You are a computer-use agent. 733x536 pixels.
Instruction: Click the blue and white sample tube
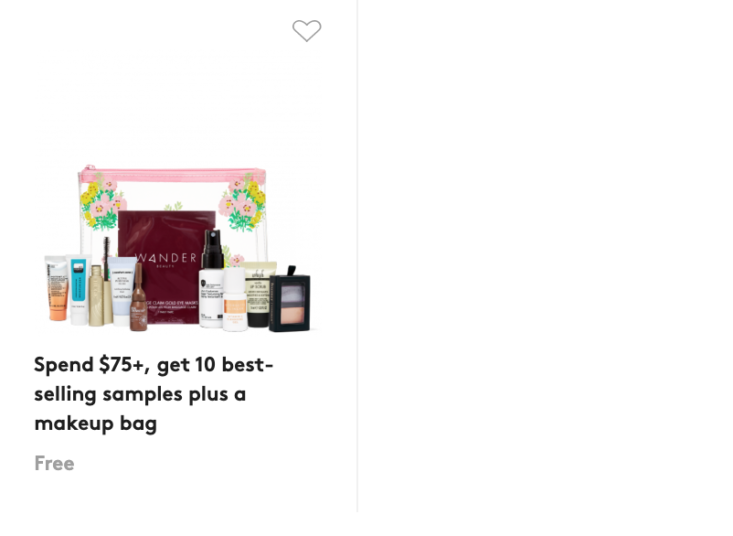tap(78, 289)
